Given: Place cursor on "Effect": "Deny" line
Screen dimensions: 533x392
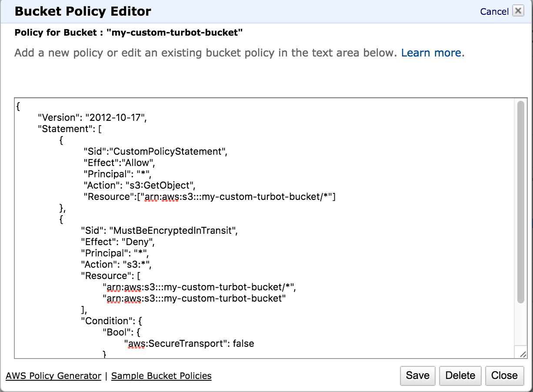Looking at the screenshot, I should click(118, 242).
